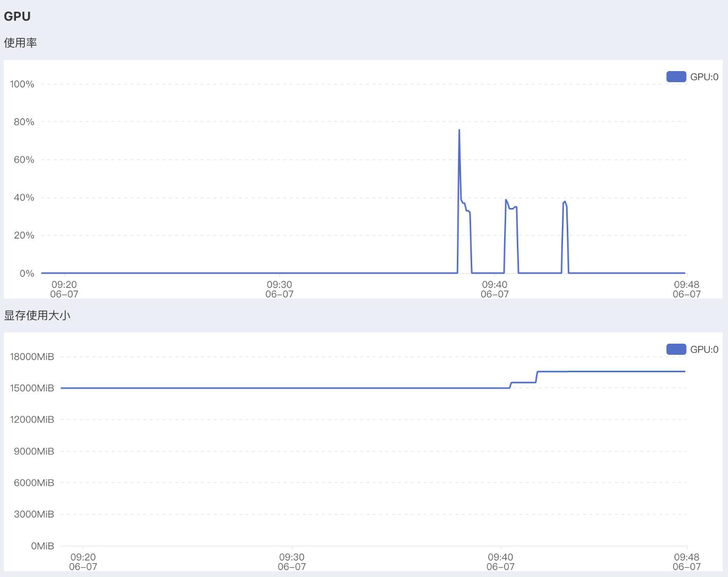Click the third, rightmost usage spike peak

coord(565,202)
